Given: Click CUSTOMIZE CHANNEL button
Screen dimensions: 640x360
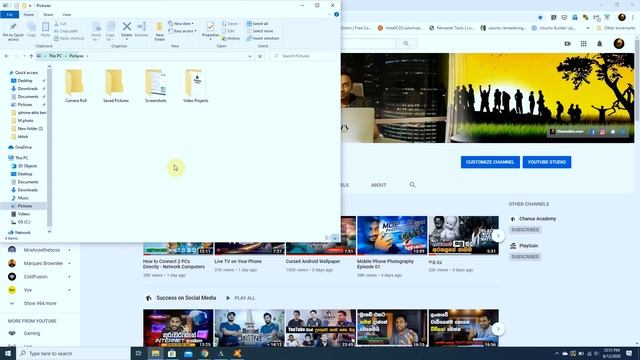Looking at the screenshot, I should (490, 162).
